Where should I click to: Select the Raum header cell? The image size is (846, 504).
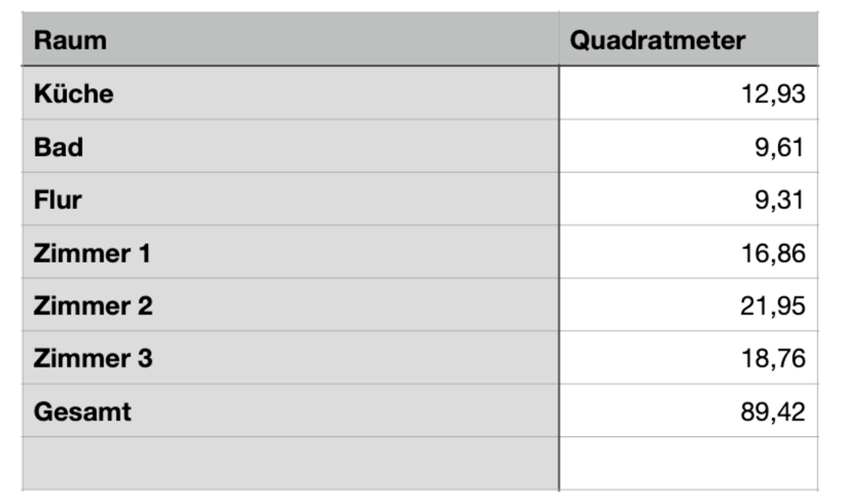pyautogui.click(x=70, y=41)
